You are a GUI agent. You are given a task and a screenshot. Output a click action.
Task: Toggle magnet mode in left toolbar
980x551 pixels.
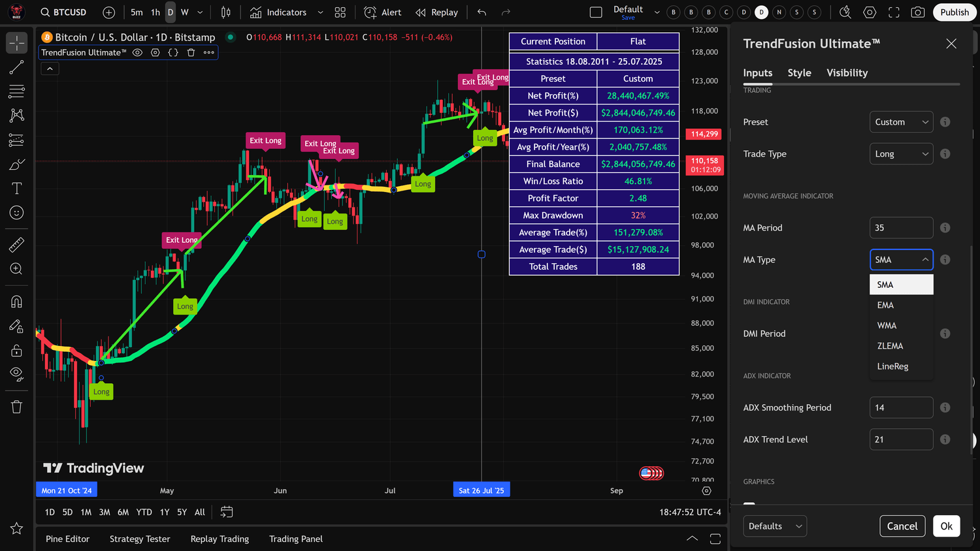click(x=17, y=302)
